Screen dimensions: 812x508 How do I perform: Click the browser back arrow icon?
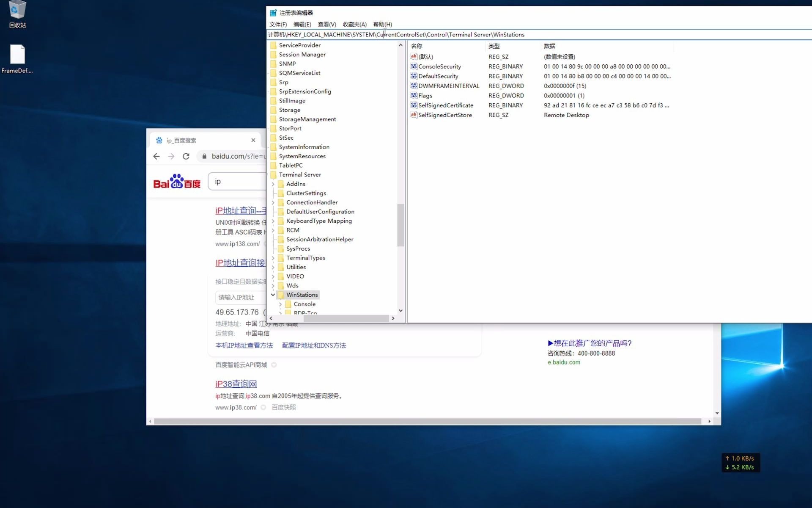(156, 156)
